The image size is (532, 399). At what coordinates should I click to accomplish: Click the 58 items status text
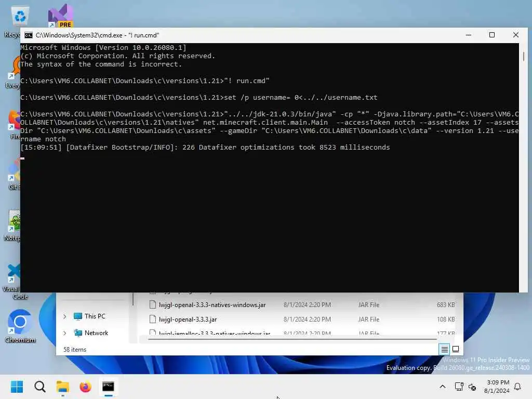coord(75,350)
